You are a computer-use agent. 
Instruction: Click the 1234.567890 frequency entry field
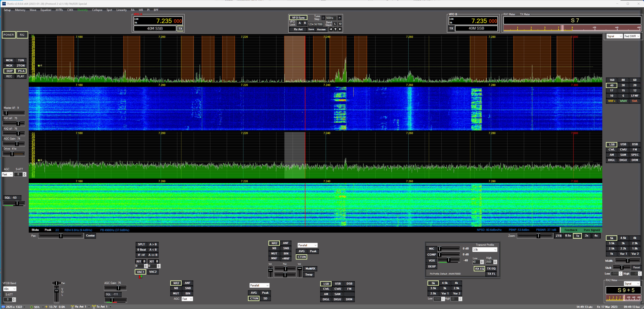coord(315,24)
